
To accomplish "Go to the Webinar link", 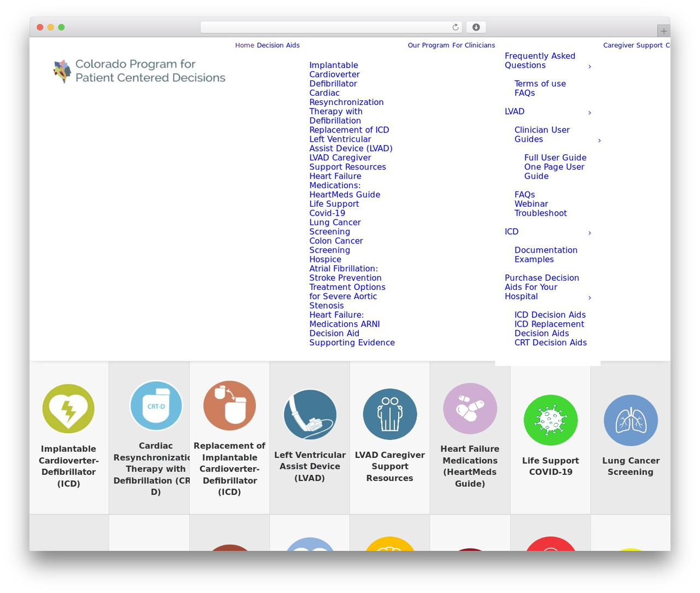I will [x=532, y=204].
